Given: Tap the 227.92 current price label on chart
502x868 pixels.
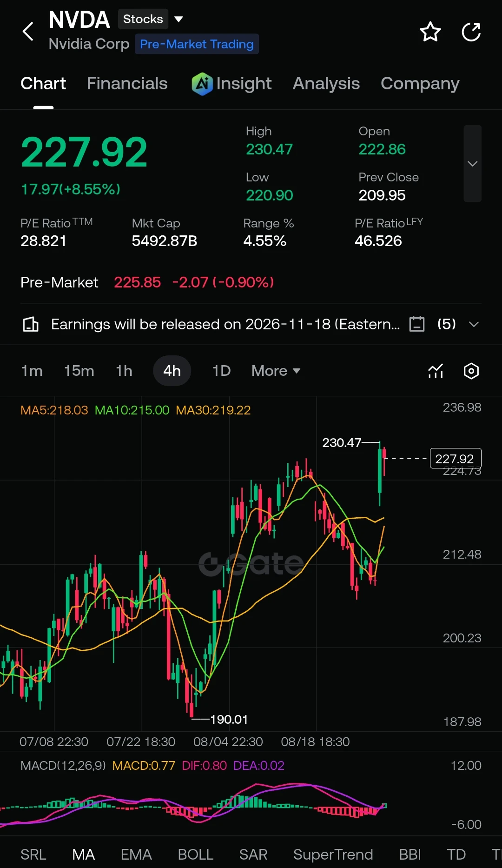Looking at the screenshot, I should (x=456, y=459).
